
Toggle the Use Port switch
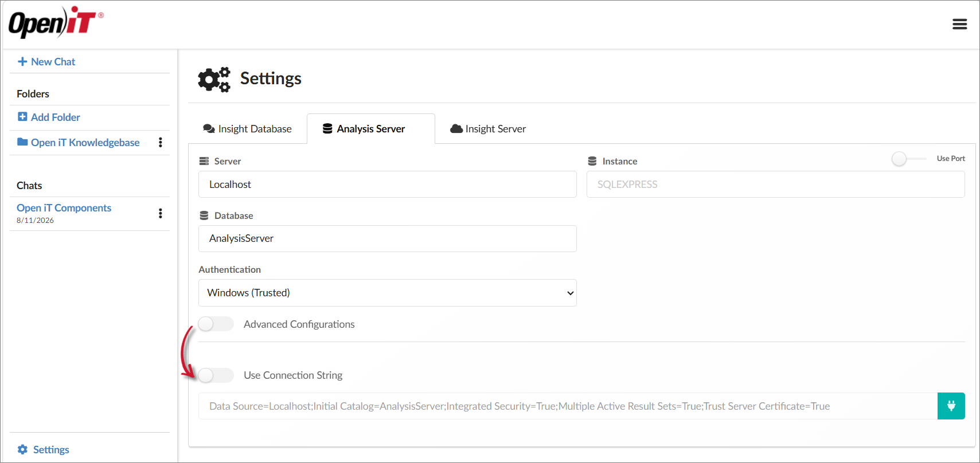click(x=909, y=159)
